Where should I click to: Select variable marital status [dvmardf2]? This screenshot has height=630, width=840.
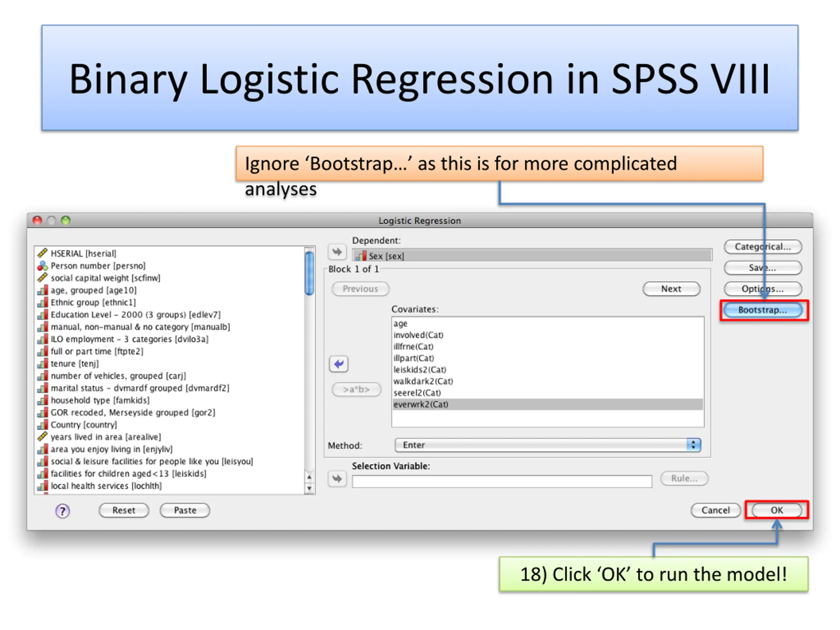point(170,388)
